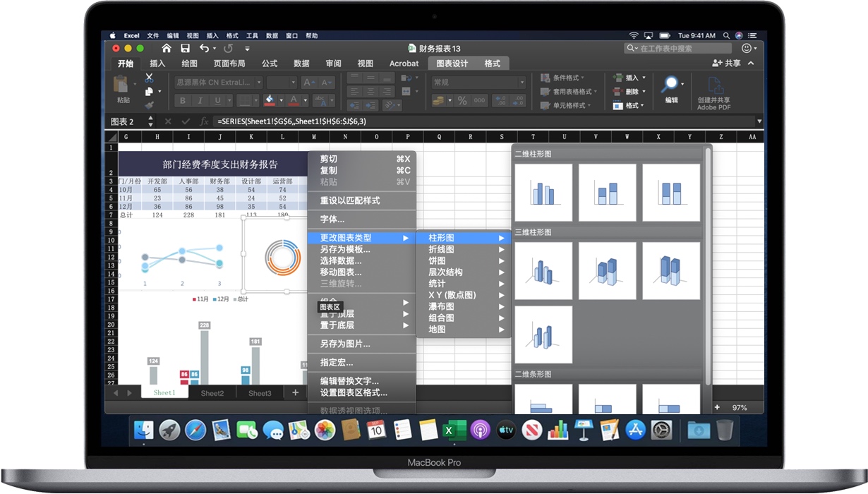Select the Bold formatting icon
Screen dimensions: 868x494
(x=181, y=100)
